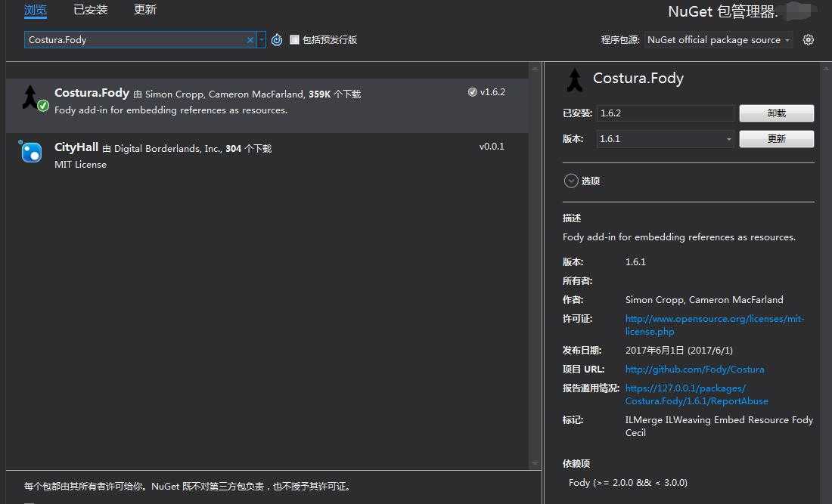Switch to the 更新 tab
832x504 pixels.
click(x=145, y=10)
